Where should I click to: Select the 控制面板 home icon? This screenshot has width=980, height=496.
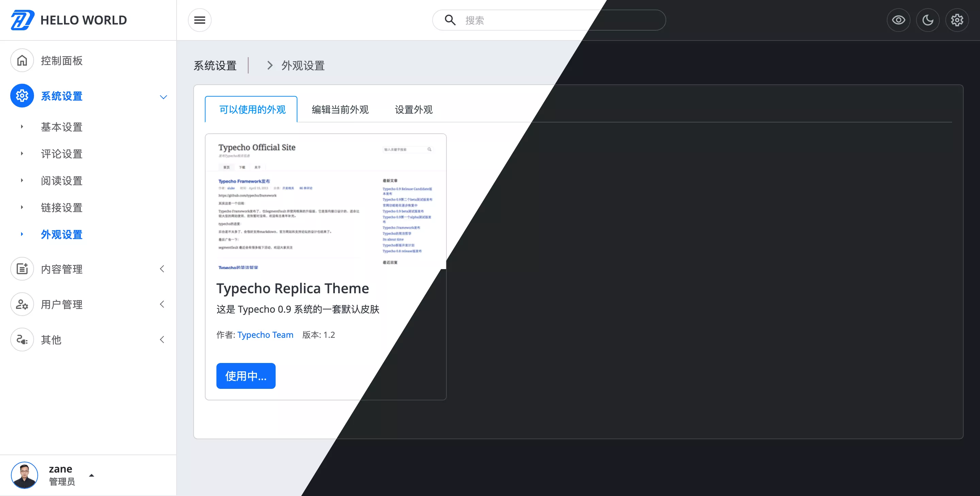click(x=22, y=60)
